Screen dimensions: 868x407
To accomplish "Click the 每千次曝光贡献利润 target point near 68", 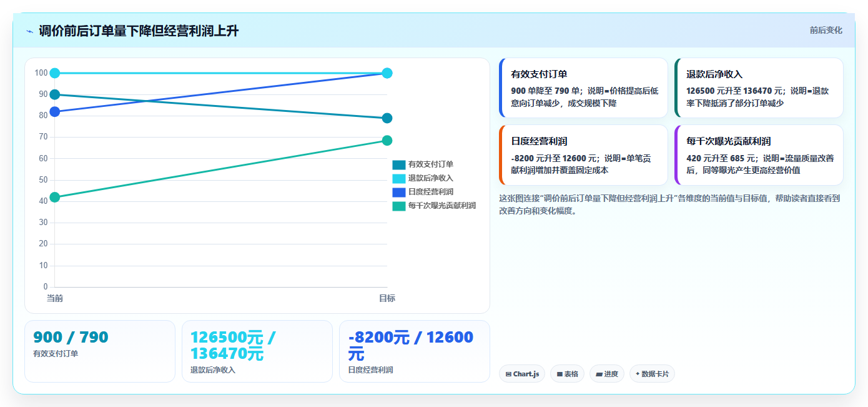I will [387, 141].
